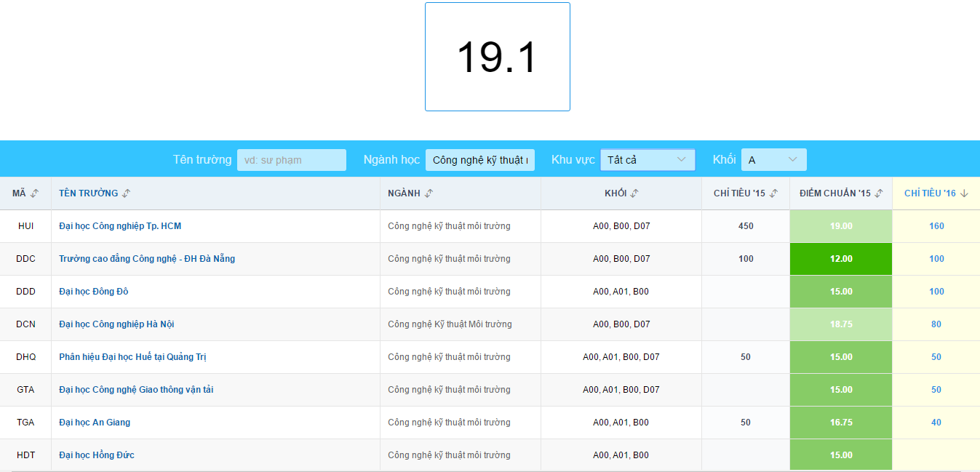
Task: Click the 19.1 score box
Action: pos(498,57)
